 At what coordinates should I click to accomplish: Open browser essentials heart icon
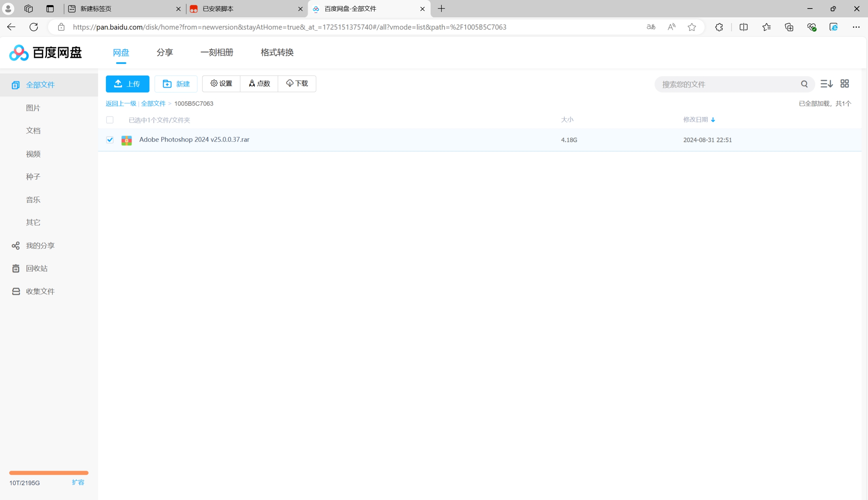click(812, 27)
